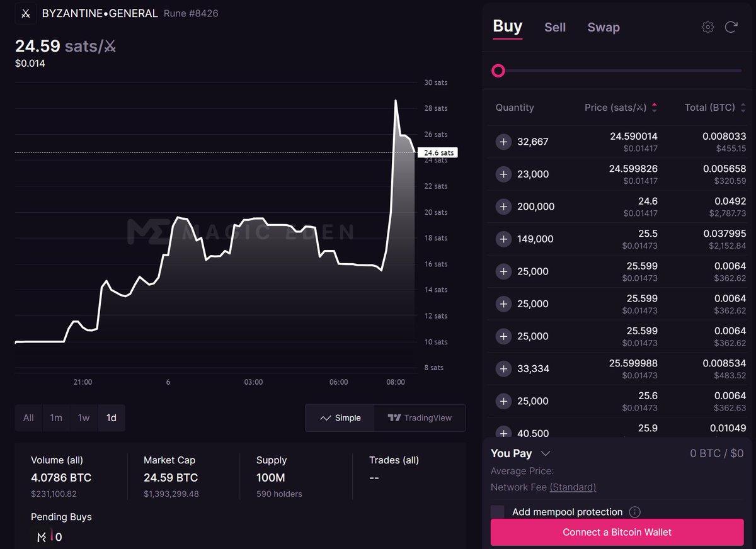Expand the You Pay chevron dropdown
This screenshot has height=549, width=756.
[x=546, y=453]
